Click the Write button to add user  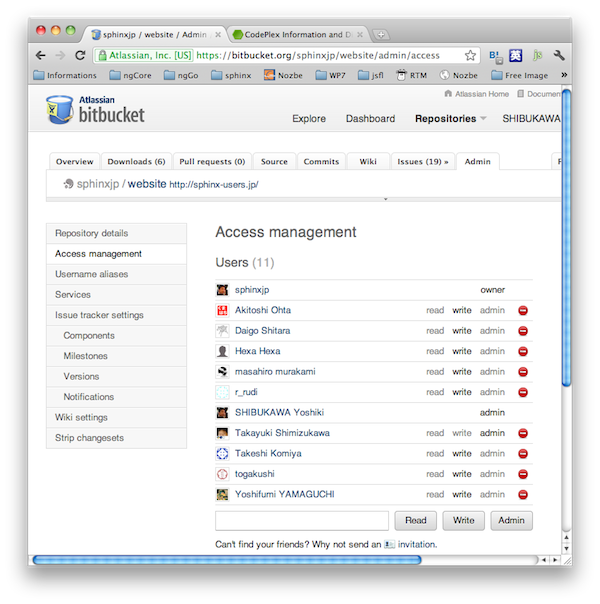(463, 520)
